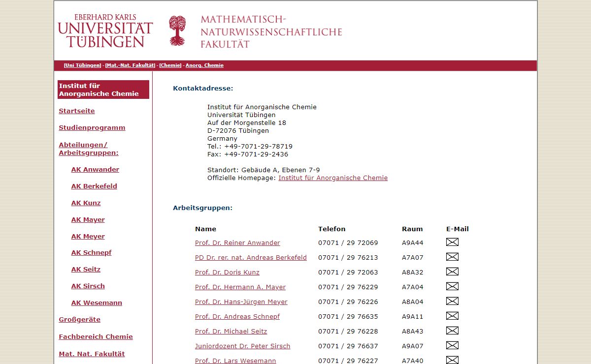Go to AK Wesemann page
This screenshot has height=364, width=591.
coord(97,303)
